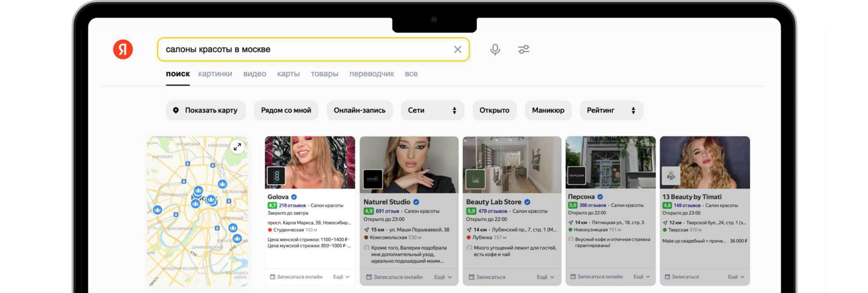The image size is (868, 293).
Task: Open the товары tab
Action: [324, 74]
